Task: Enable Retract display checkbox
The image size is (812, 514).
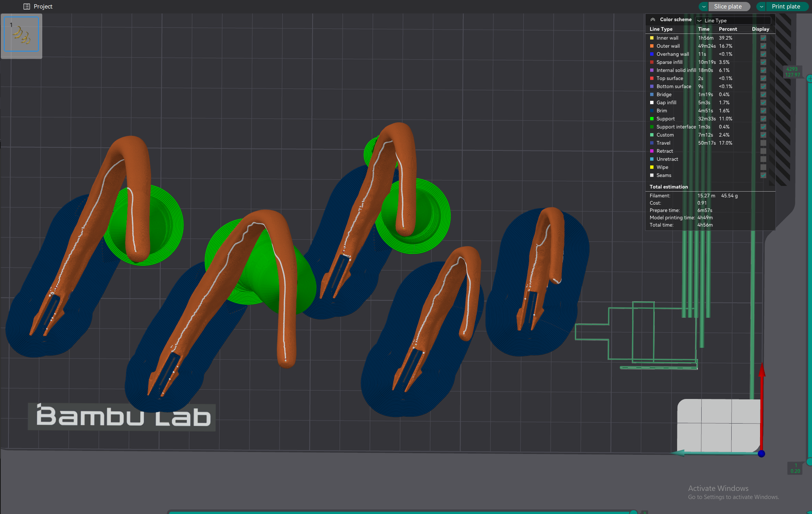Action: (x=763, y=151)
